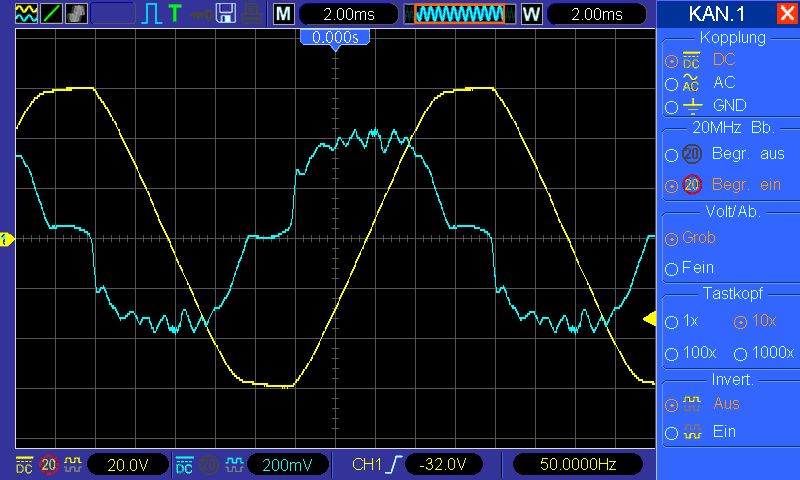Click the -32.0V trigger level field
The width and height of the screenshot is (800, 480).
point(443,465)
